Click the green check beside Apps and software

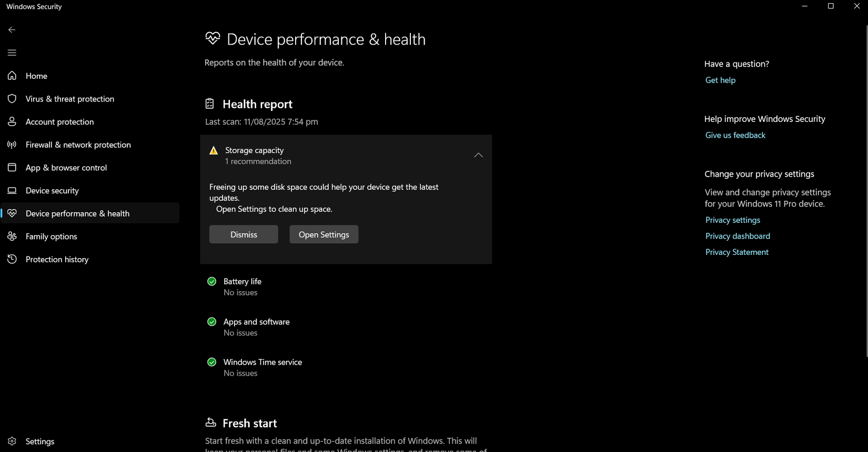click(x=212, y=322)
